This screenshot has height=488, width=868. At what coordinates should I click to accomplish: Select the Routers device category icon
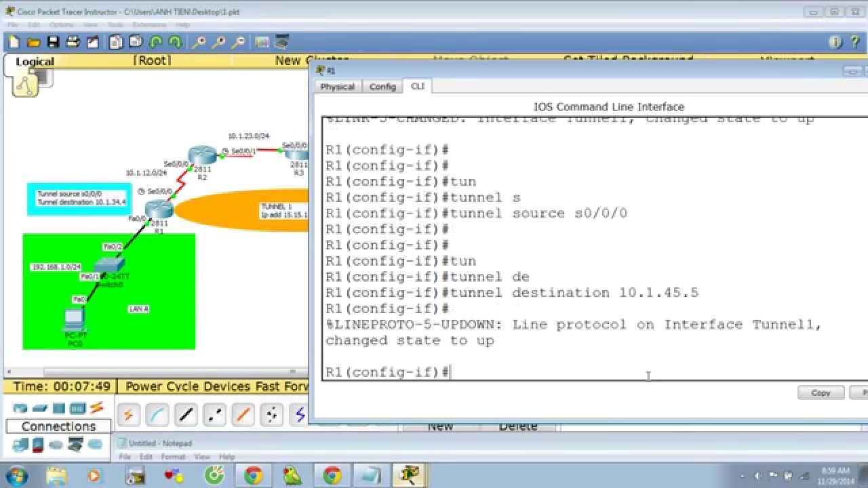click(x=21, y=408)
